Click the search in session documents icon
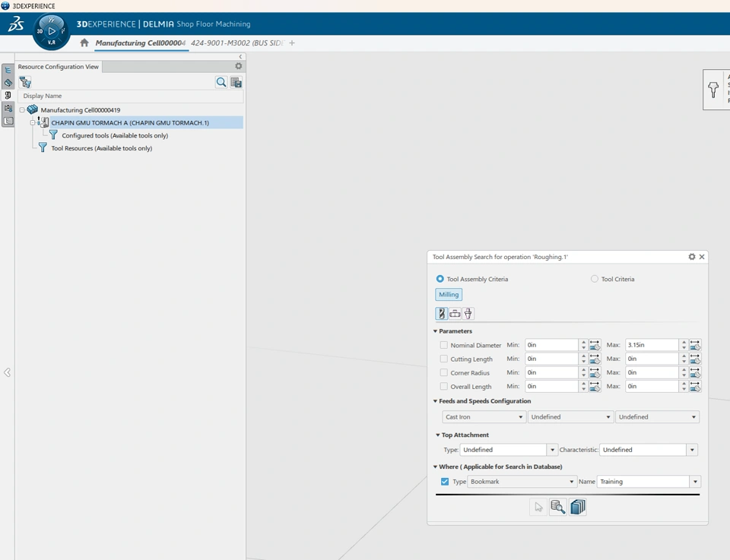The width and height of the screenshot is (730, 560). 578,507
